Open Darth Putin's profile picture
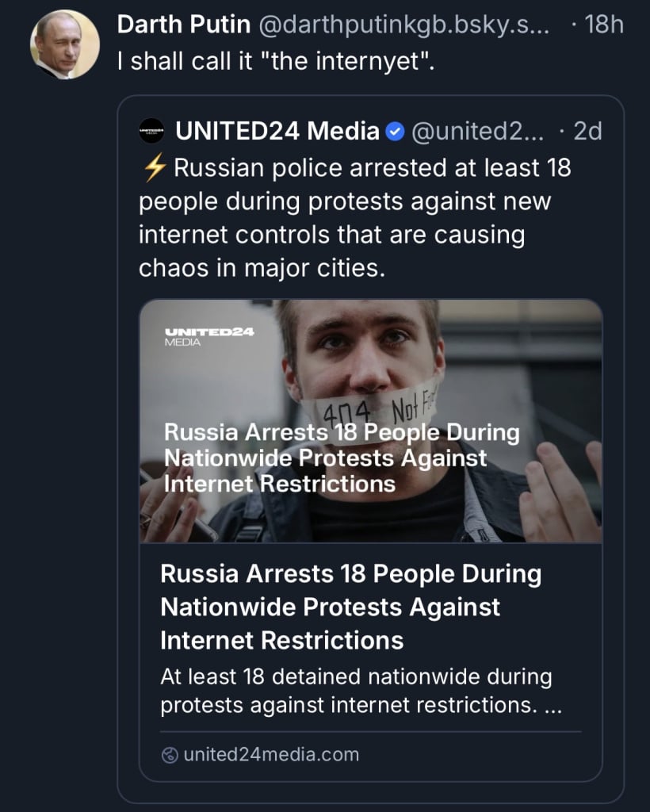This screenshot has height=812, width=650. click(x=65, y=44)
